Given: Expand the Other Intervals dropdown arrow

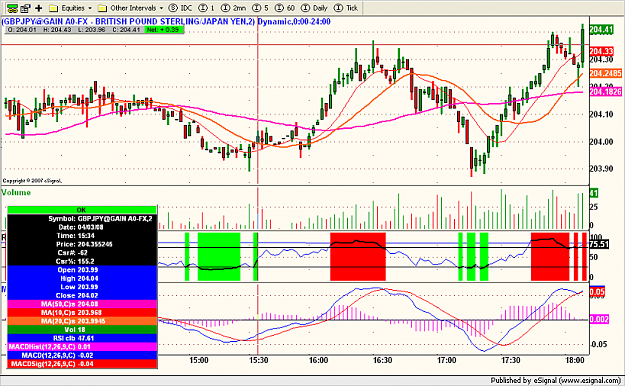Looking at the screenshot, I should point(161,8).
